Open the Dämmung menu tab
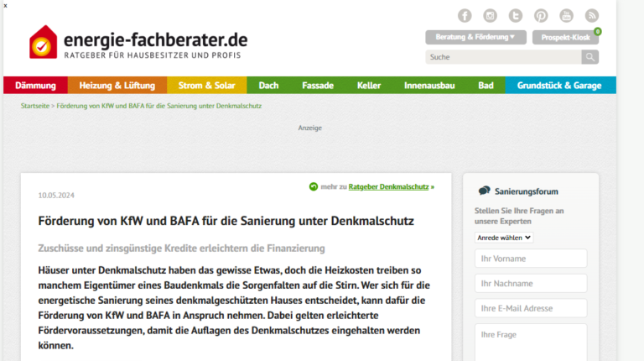The image size is (644, 361). (35, 86)
